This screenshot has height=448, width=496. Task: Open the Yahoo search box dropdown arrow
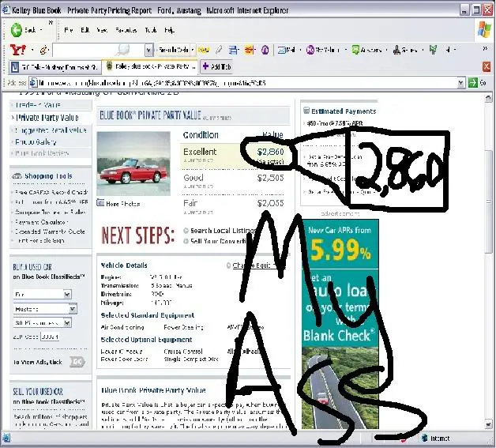(x=148, y=50)
